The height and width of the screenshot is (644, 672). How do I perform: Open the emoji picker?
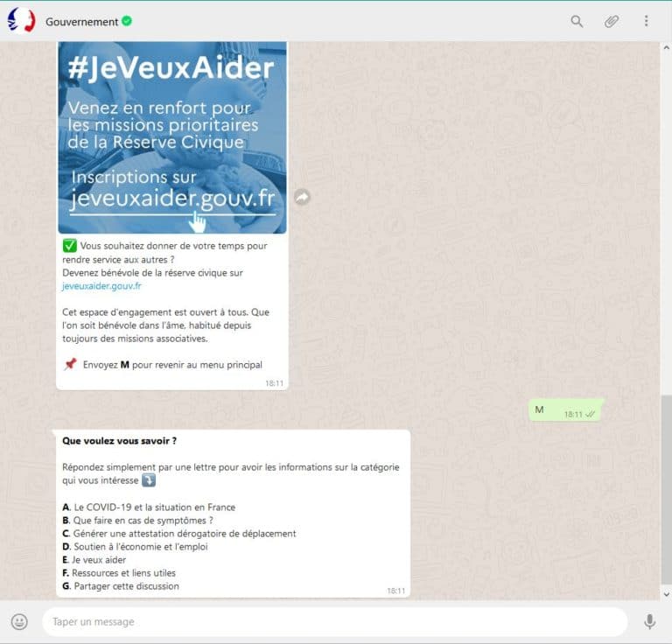[19, 621]
